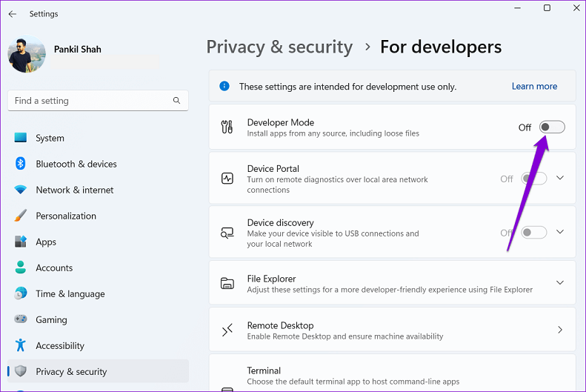Select Personalization in the sidebar
586x392 pixels.
coord(66,216)
